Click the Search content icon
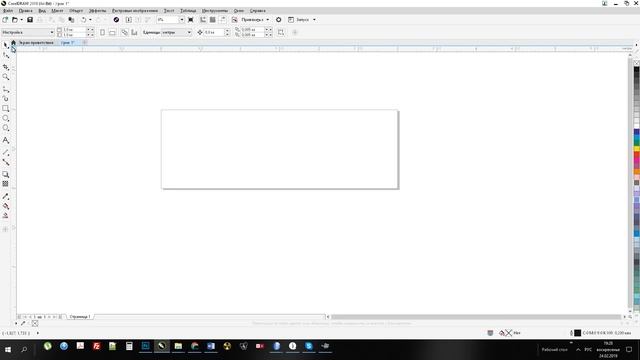 [x=116, y=20]
